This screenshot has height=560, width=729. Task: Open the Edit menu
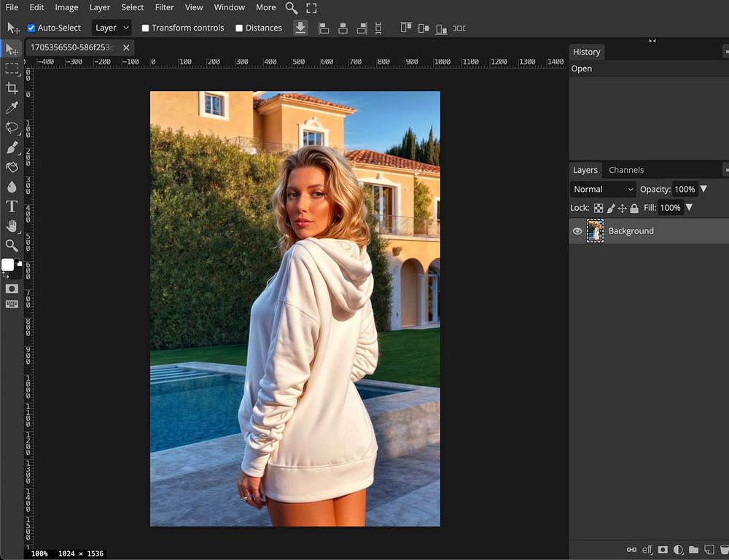point(36,7)
